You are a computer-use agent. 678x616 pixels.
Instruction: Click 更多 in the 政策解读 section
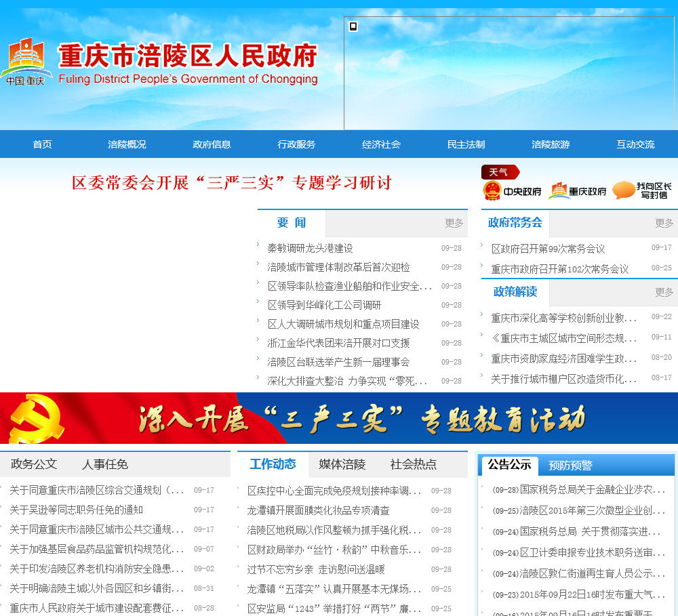pyautogui.click(x=664, y=292)
